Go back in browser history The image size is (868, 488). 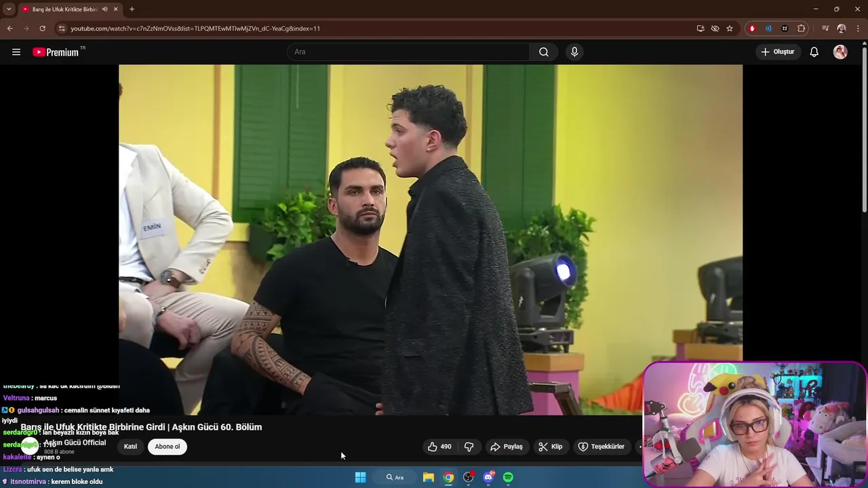pyautogui.click(x=9, y=28)
